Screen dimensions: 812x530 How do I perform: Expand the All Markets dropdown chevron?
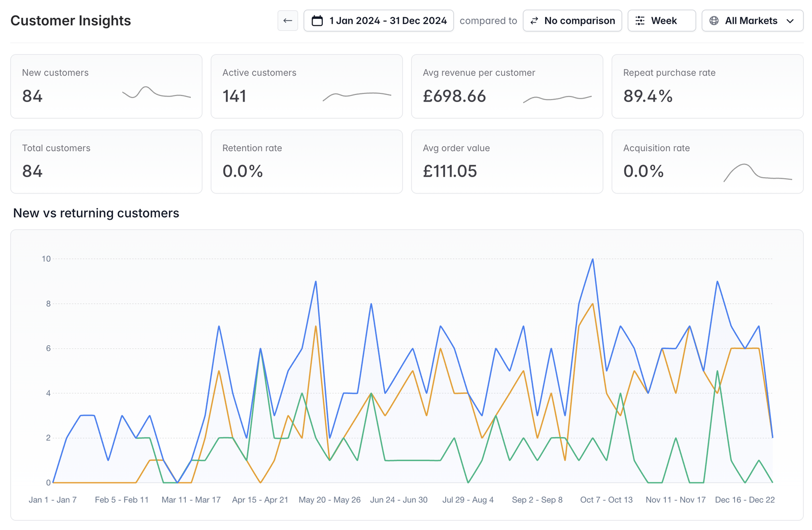[x=790, y=21]
